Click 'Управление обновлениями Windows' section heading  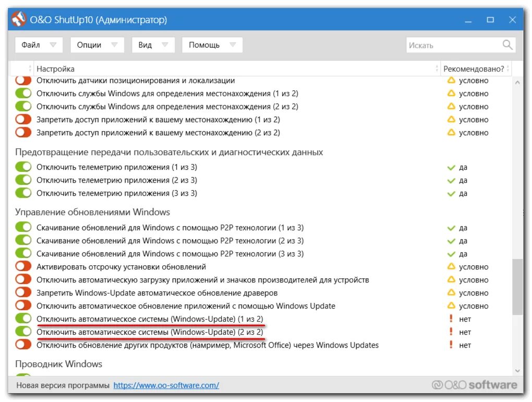(92, 212)
